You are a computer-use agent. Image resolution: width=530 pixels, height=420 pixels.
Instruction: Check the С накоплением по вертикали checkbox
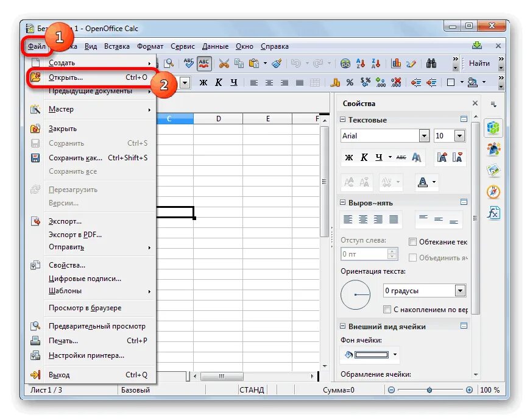tap(387, 310)
